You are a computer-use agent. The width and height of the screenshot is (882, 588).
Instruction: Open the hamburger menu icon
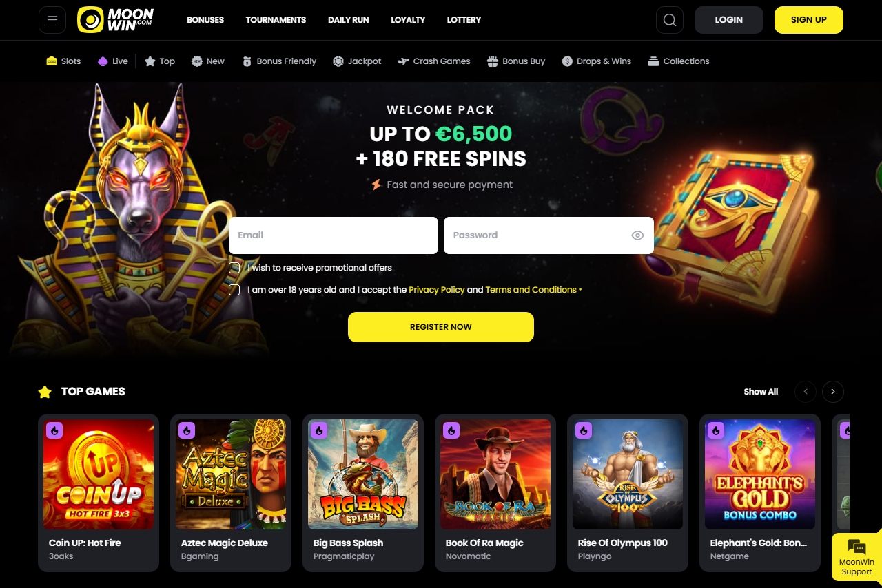coord(52,20)
